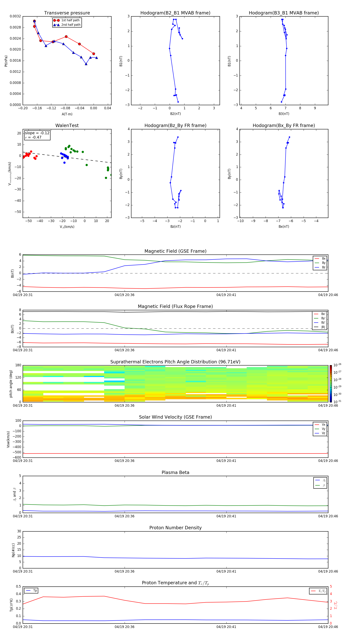Click the "Solar Wind Velocity (GSE Frame)" title
The width and height of the screenshot is (351, 644).
(x=175, y=417)
